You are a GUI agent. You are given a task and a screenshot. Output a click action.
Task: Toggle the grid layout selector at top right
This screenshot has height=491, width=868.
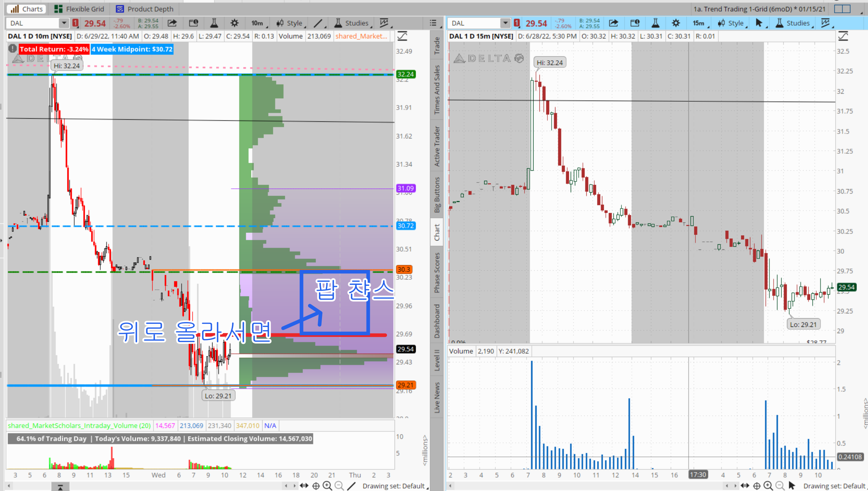click(842, 9)
